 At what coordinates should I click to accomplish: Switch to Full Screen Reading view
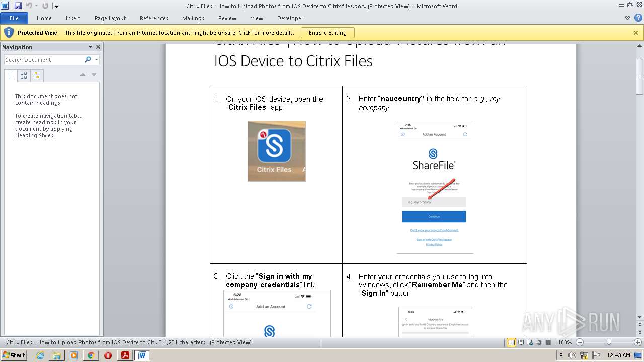(521, 342)
